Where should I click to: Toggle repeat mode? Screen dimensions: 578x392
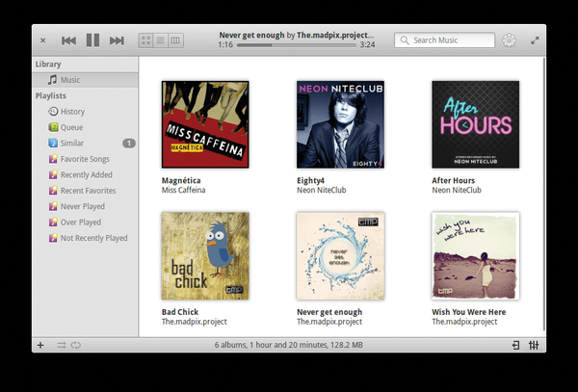(76, 345)
